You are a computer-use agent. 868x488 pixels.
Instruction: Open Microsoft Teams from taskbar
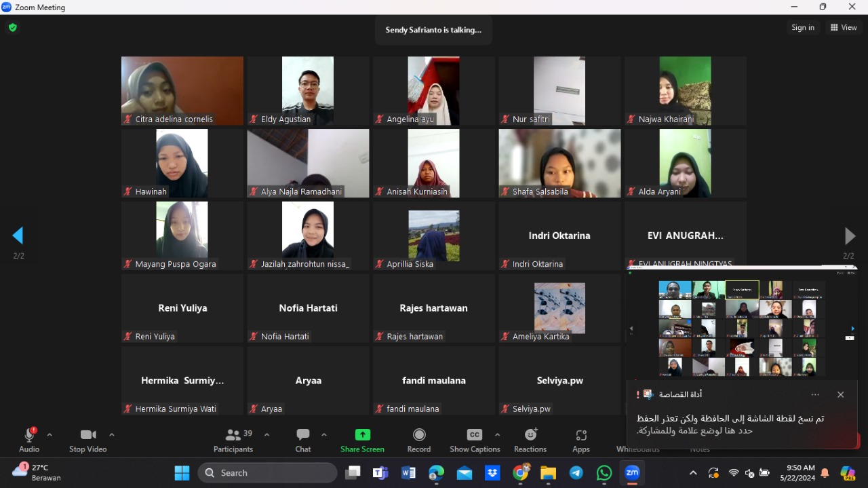coord(380,473)
